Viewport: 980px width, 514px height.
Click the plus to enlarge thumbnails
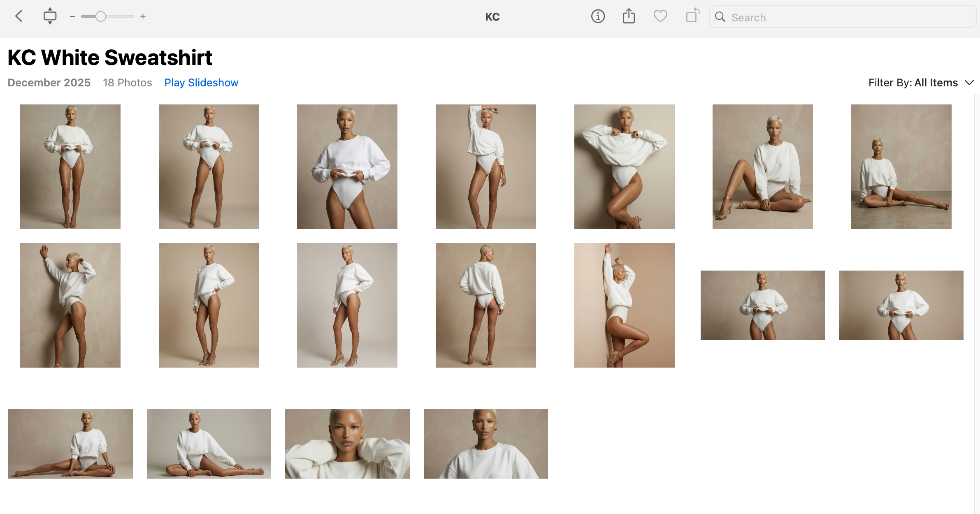point(143,16)
